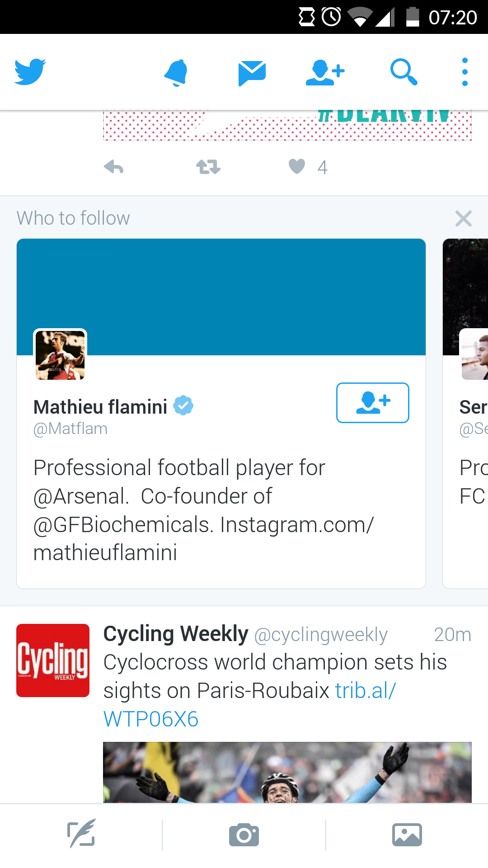The height and width of the screenshot is (868, 488).
Task: Open find people icon in top bar
Action: 325,72
